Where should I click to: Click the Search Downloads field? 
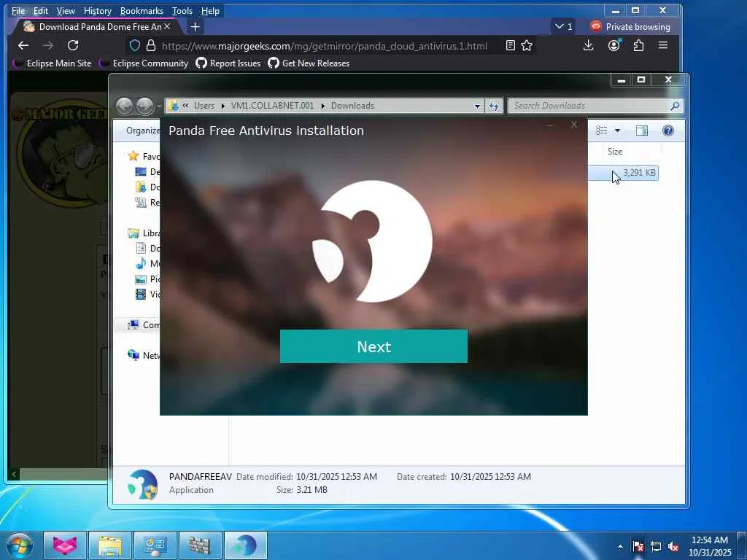tap(595, 106)
